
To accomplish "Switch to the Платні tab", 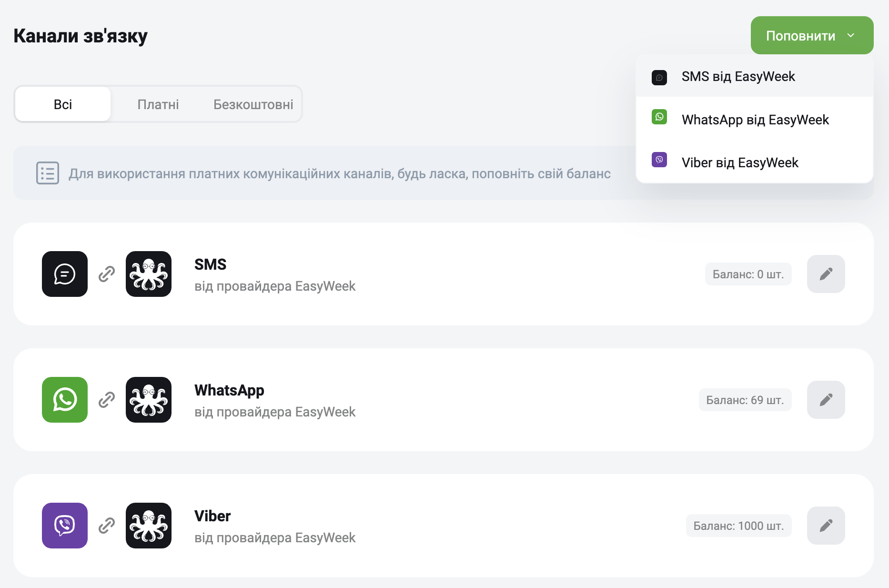I will click(x=158, y=104).
